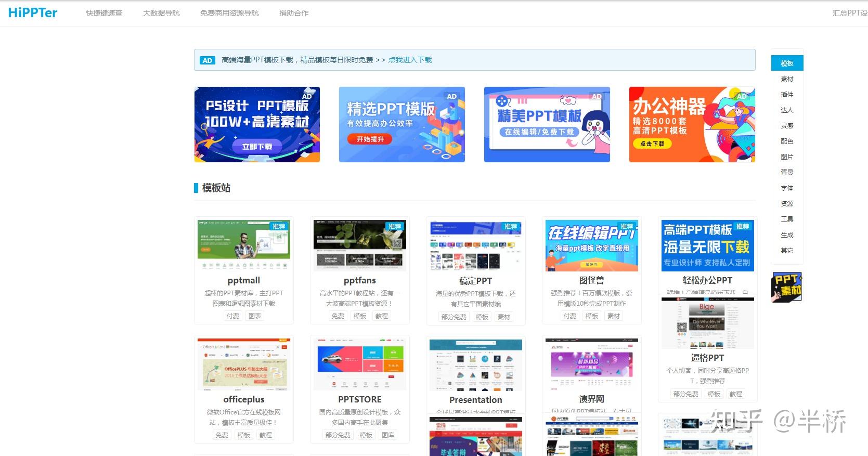The height and width of the screenshot is (456, 868).
Task: Go to 免费商用资源导航 in top navigation
Action: [229, 13]
